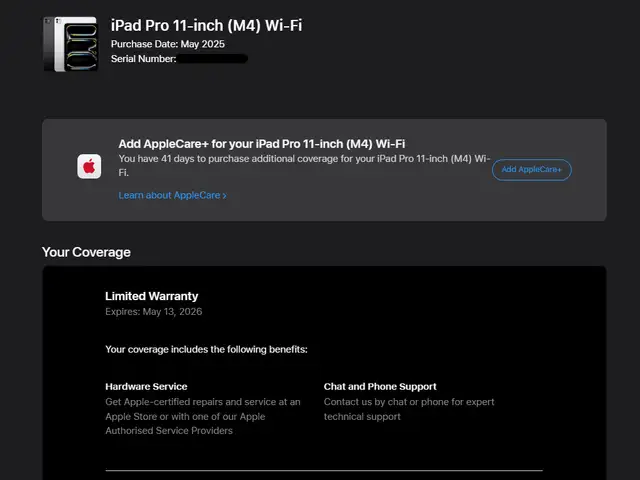This screenshot has height=480, width=640.
Task: Click the Add AppleCare+ button
Action: click(531, 169)
